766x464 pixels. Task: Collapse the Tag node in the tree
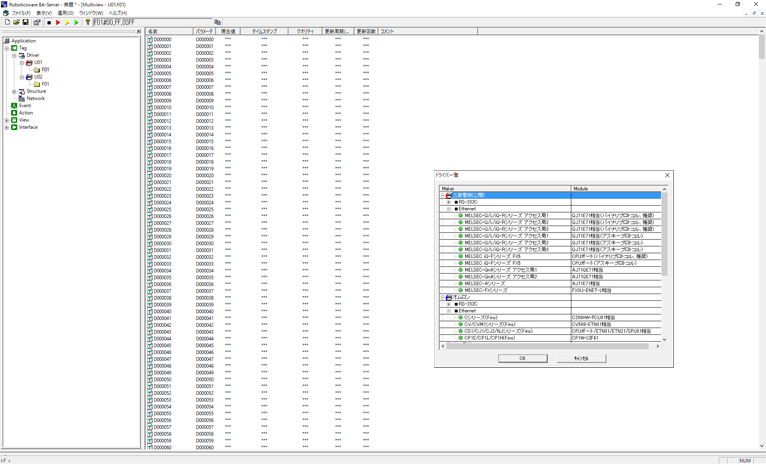tap(7, 48)
